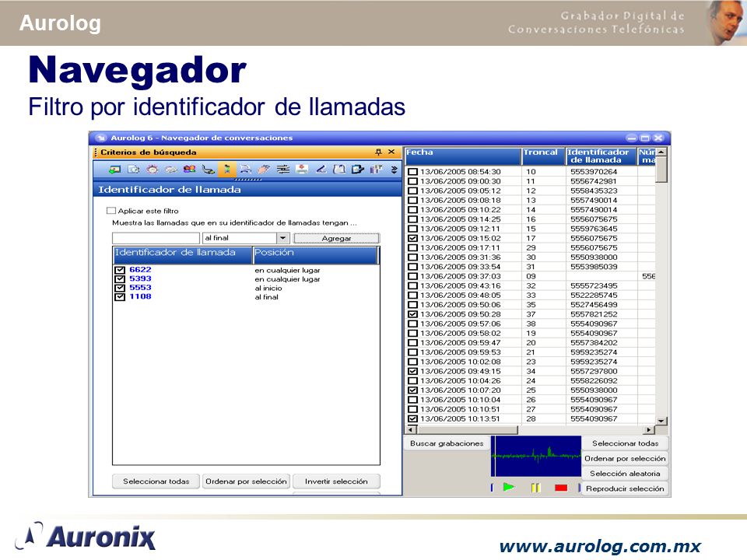Click the date 13/06/2005 10:07:20
This screenshot has height=560, width=747.
(460, 390)
